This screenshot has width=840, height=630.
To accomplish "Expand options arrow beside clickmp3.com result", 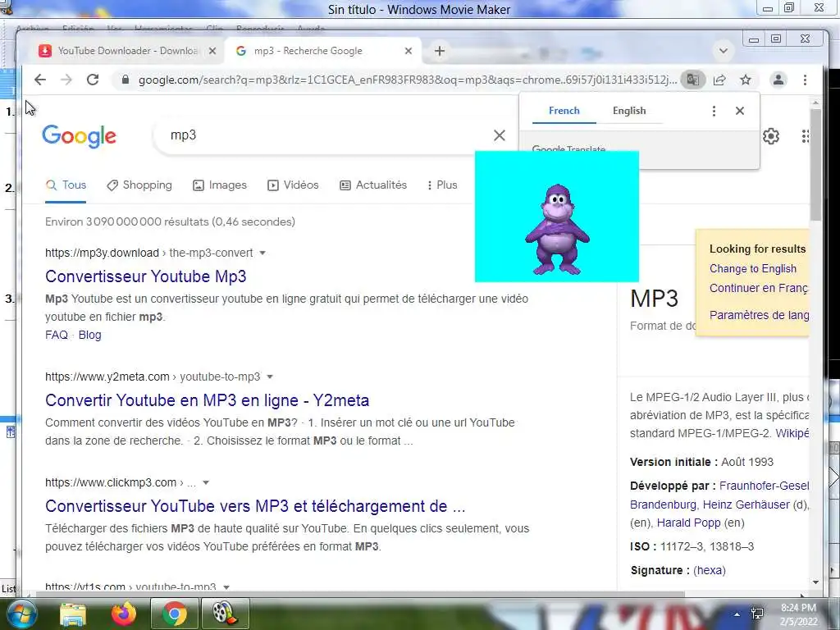I will 206,482.
